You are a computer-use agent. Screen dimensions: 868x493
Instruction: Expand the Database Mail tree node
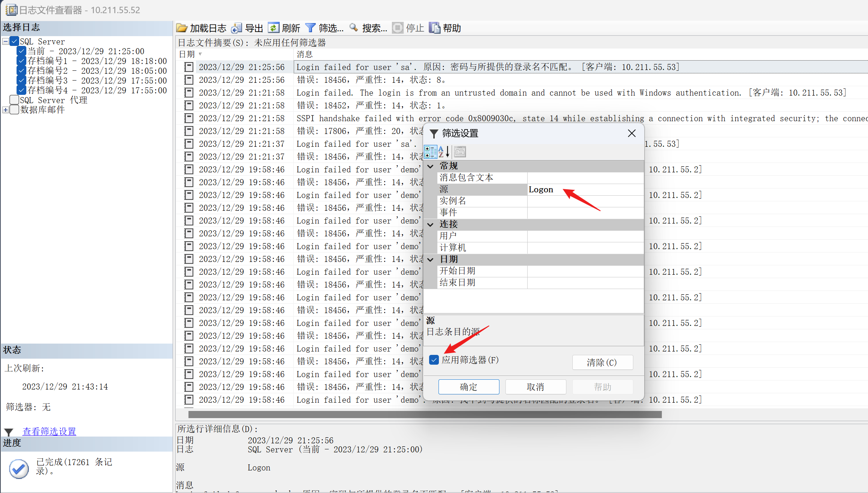6,110
